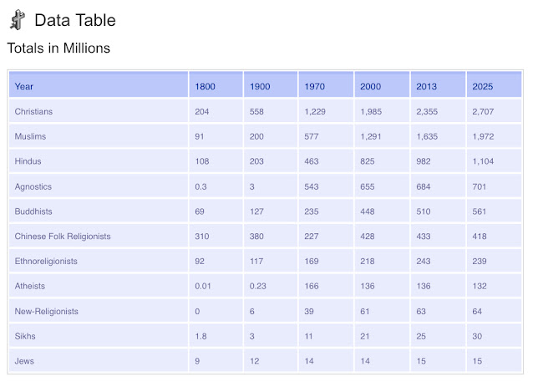Select the Year column header
Viewport: 543px width, 392px height.
[24, 86]
